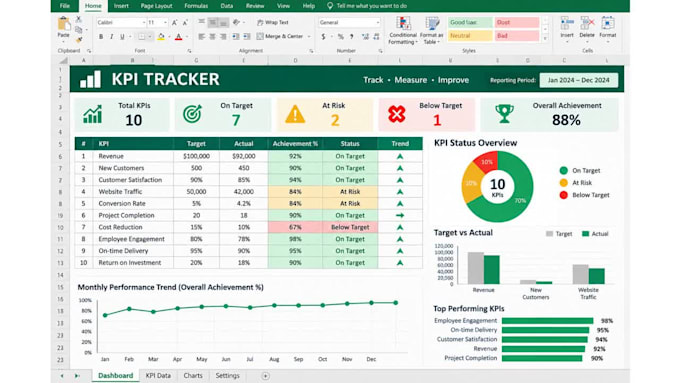
Task: Click the Below Target status cell
Action: [x=350, y=227]
